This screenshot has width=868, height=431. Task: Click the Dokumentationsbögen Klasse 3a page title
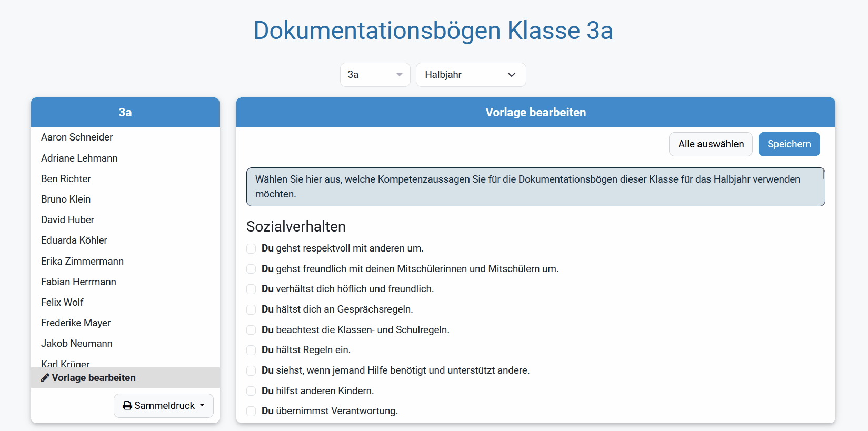(x=433, y=30)
